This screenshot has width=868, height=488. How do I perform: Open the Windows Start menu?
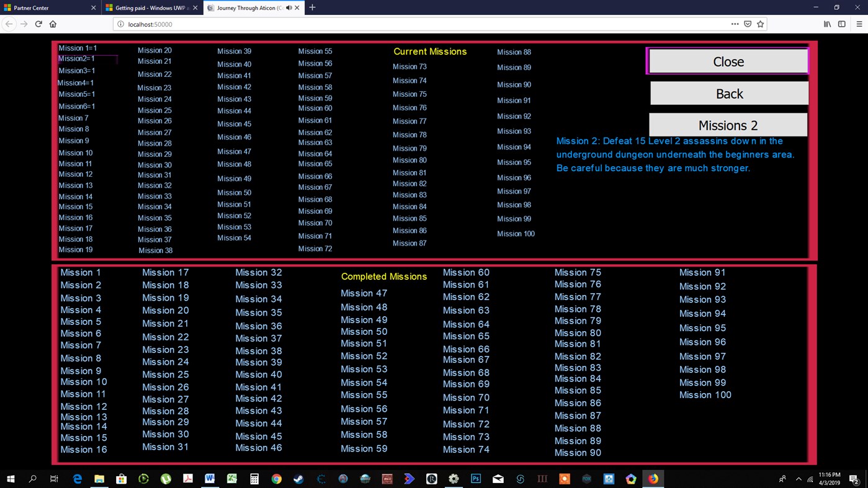(10, 479)
